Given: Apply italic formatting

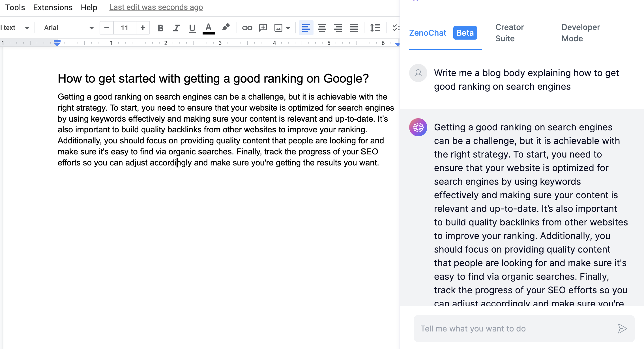Looking at the screenshot, I should 176,28.
